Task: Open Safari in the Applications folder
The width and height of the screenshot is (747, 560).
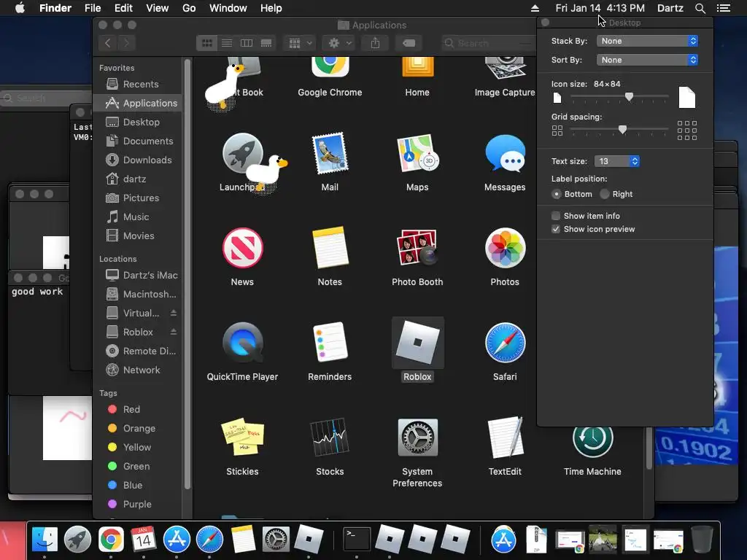Action: (505, 343)
